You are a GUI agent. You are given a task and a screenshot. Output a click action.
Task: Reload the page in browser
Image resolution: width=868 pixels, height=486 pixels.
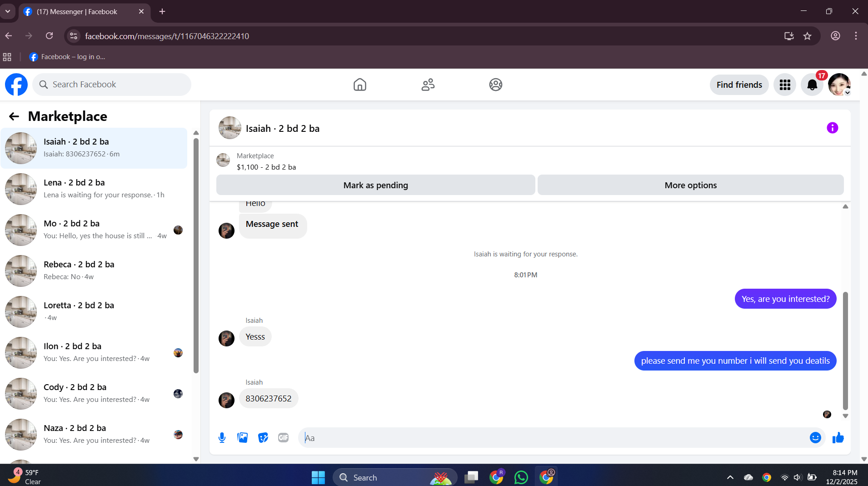click(50, 36)
